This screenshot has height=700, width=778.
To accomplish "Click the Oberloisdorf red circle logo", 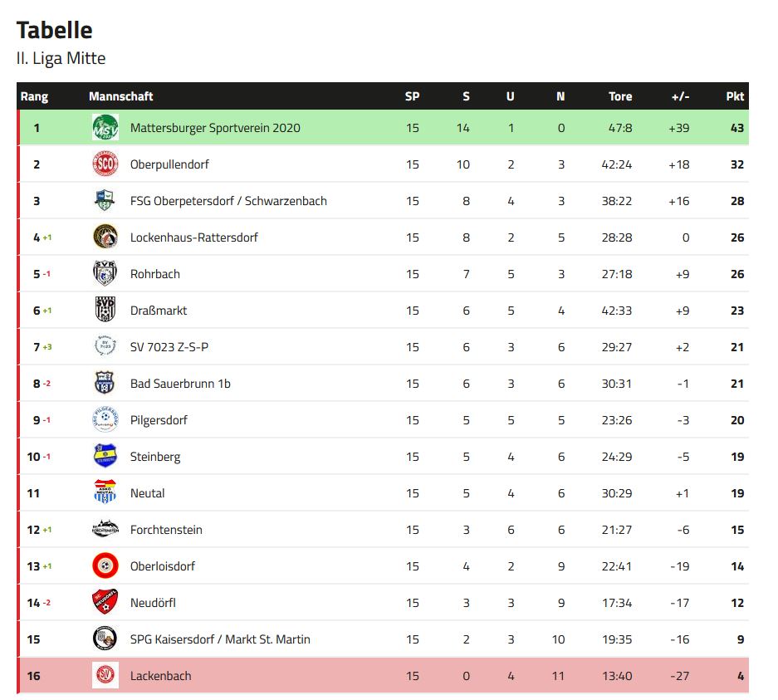I will [105, 566].
